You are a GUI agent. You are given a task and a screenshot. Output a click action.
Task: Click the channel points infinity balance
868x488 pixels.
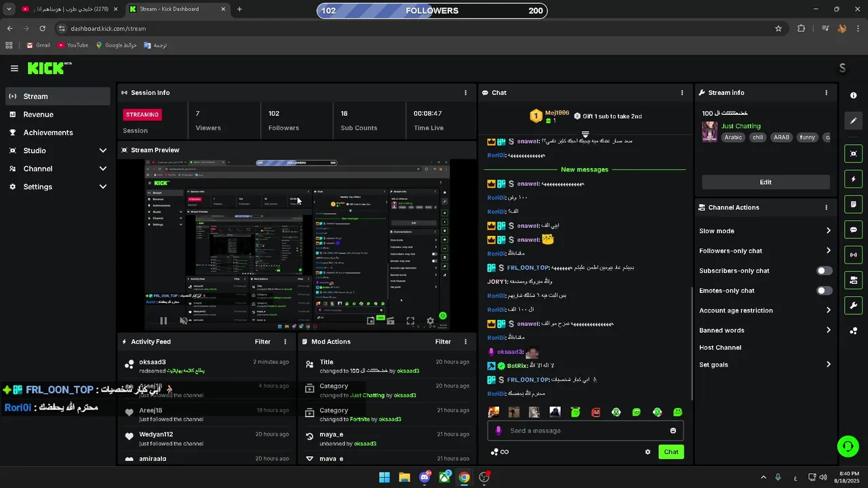[x=500, y=452]
